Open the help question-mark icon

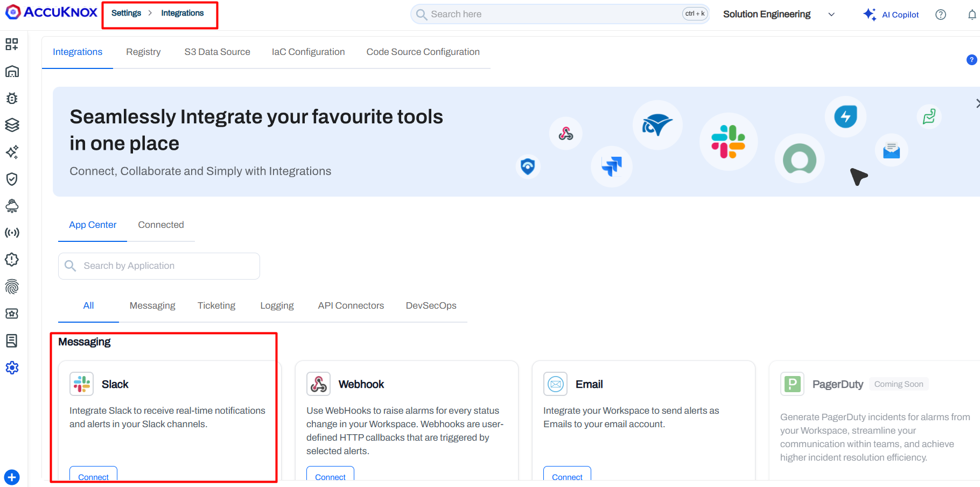[941, 14]
